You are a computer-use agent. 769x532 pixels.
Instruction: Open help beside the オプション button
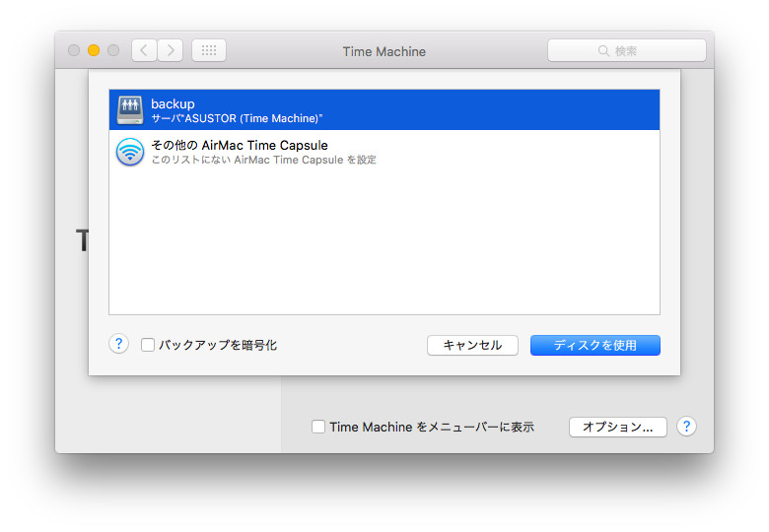click(686, 427)
